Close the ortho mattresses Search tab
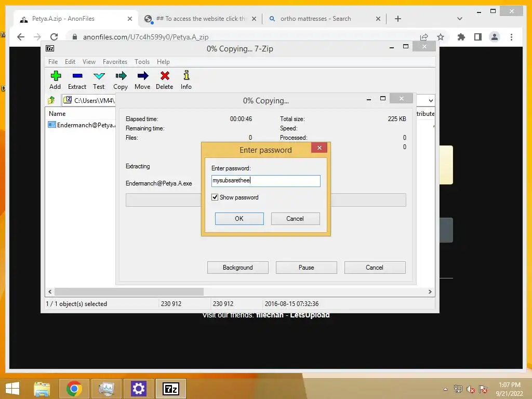532x399 pixels. 378,19
